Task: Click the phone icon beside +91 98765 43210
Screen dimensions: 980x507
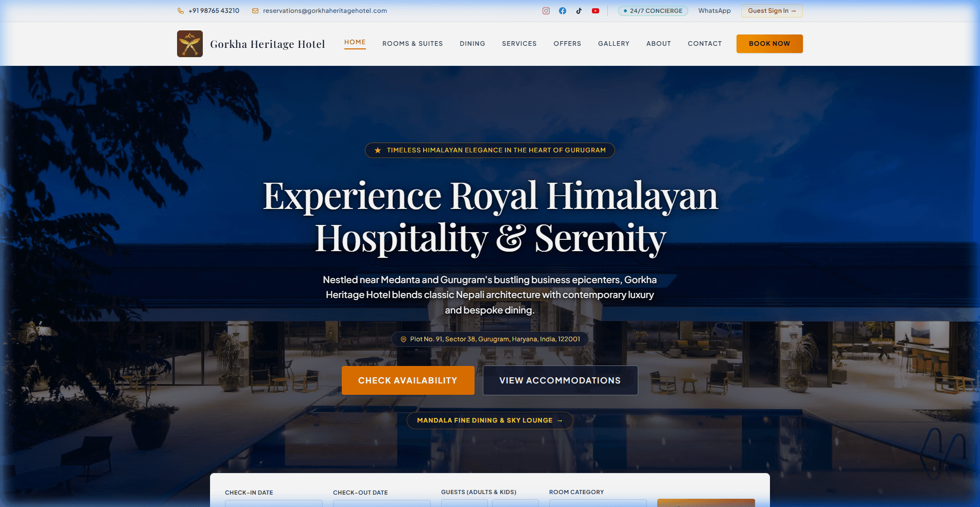Action: (181, 11)
